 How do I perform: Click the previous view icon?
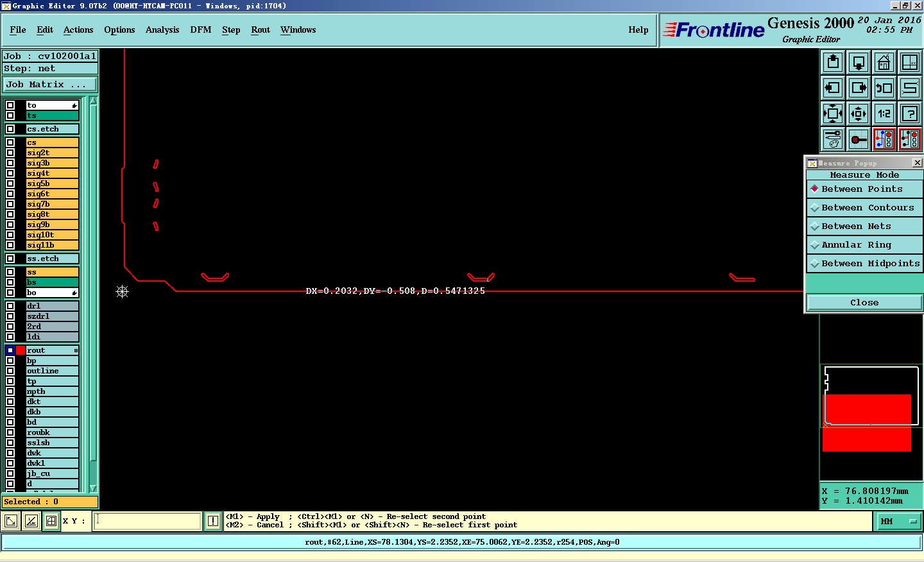[884, 88]
